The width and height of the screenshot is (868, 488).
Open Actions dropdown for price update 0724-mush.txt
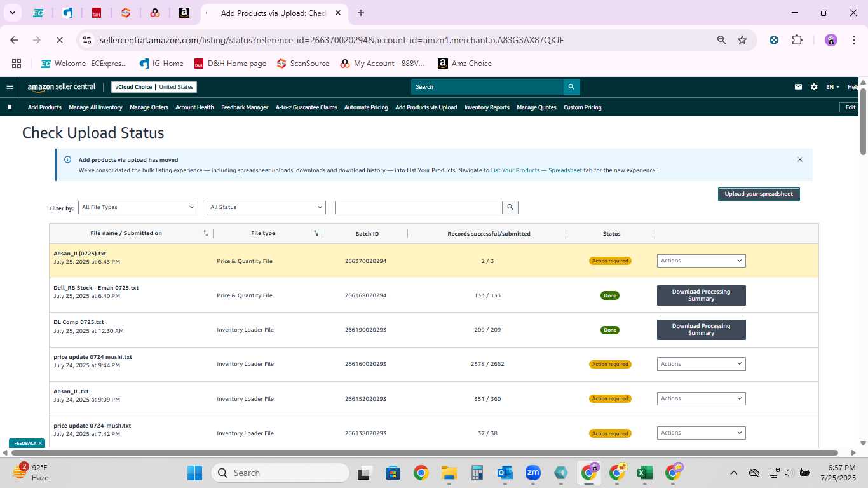pos(701,433)
